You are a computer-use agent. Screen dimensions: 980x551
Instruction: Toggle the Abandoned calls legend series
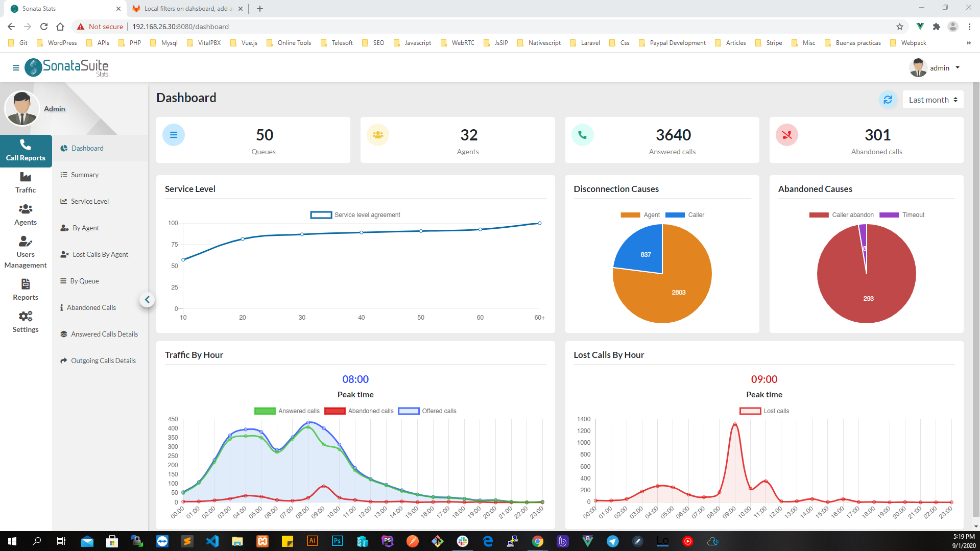pyautogui.click(x=359, y=411)
